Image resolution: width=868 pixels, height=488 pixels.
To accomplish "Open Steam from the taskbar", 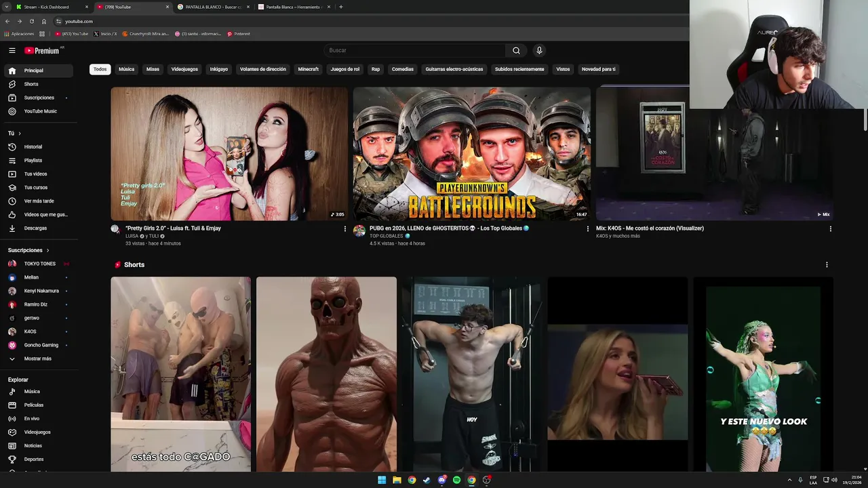I will click(427, 480).
